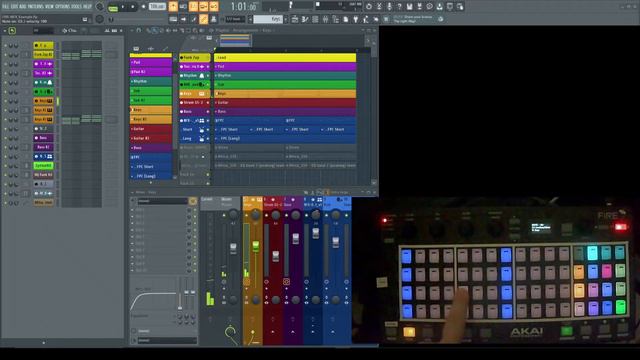The image size is (640, 360).
Task: Mute the Short playlist track
Action: (x=208, y=130)
